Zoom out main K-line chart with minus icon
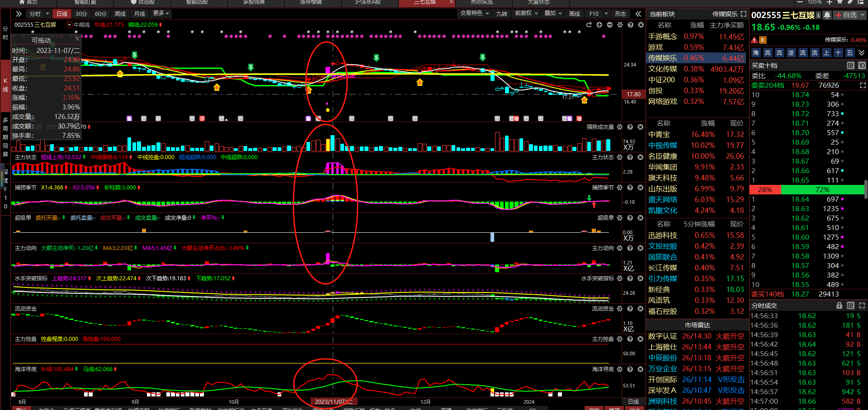868x410 pixels. [x=609, y=25]
